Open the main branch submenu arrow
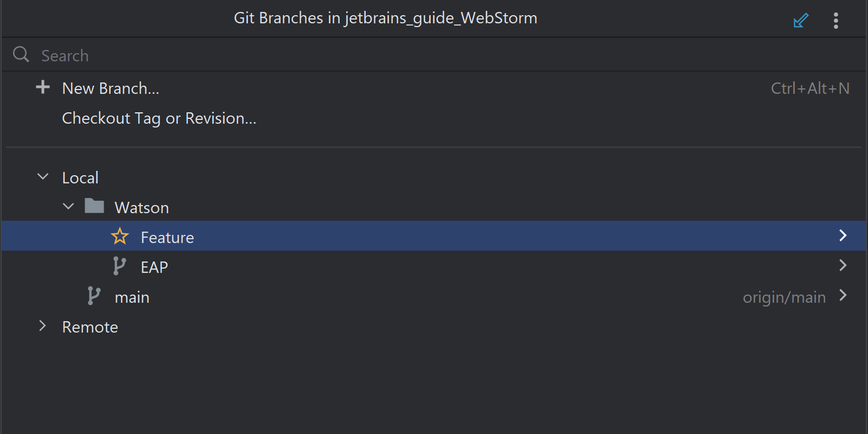The width and height of the screenshot is (868, 434). click(x=843, y=295)
